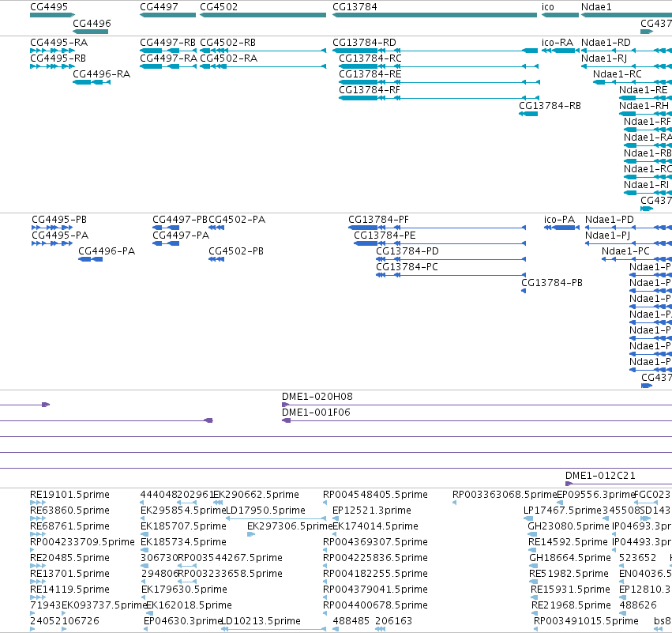
Task: Select transcript Ndae1-RC
Action: (633, 82)
